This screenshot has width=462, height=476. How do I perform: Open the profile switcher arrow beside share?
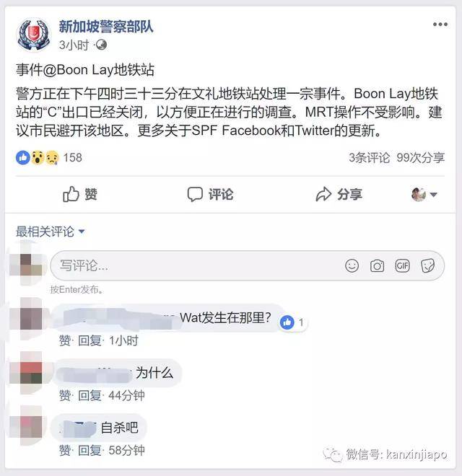coord(424,194)
